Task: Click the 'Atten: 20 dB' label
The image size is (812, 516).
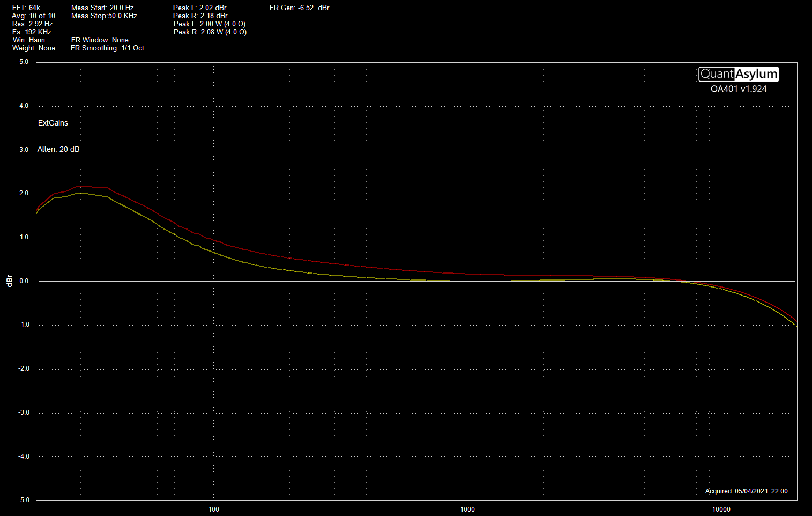Action: 58,149
